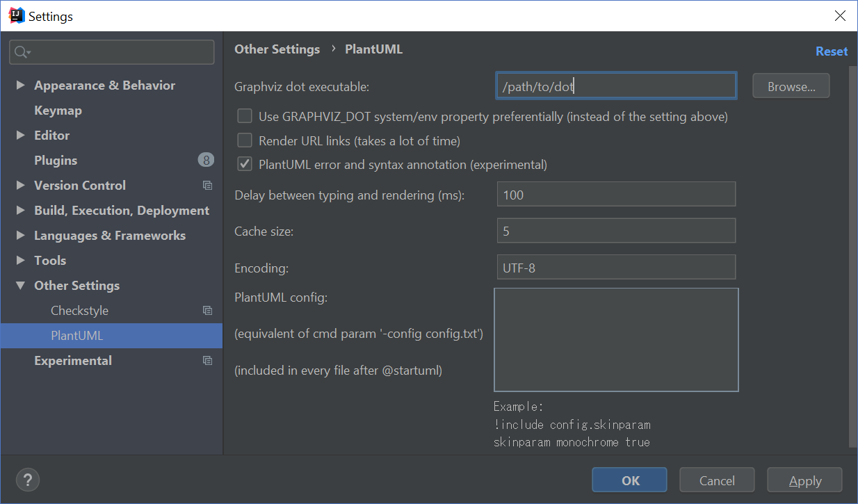Click the project-level icon next to Checkstyle
858x504 pixels.
[207, 311]
